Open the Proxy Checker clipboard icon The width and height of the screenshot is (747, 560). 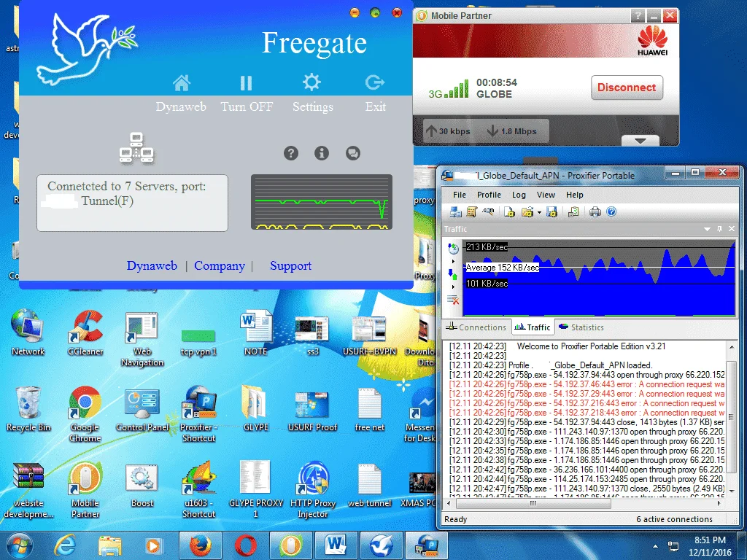point(573,212)
